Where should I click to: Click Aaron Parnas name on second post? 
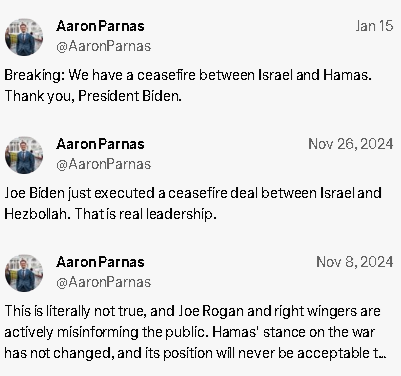100,144
